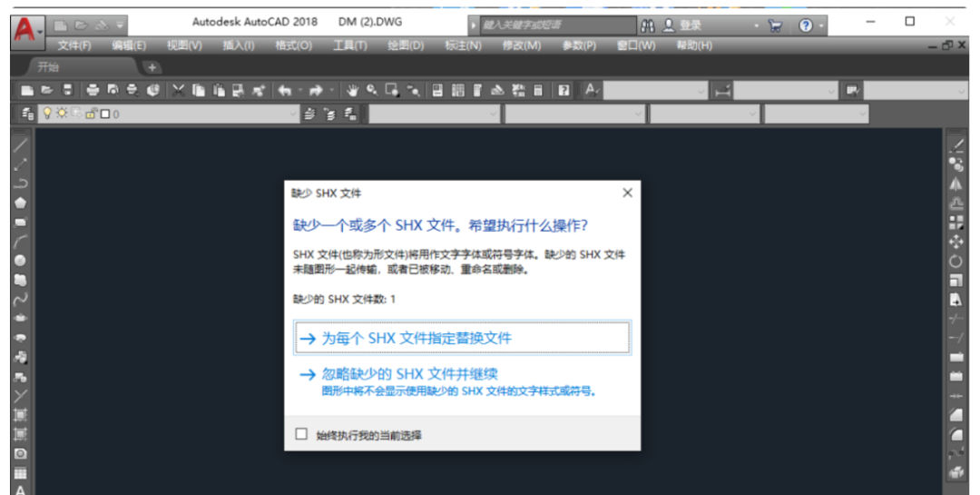This screenshot has width=980, height=495.
Task: Click the Save floppy disk icon
Action: [x=67, y=90]
